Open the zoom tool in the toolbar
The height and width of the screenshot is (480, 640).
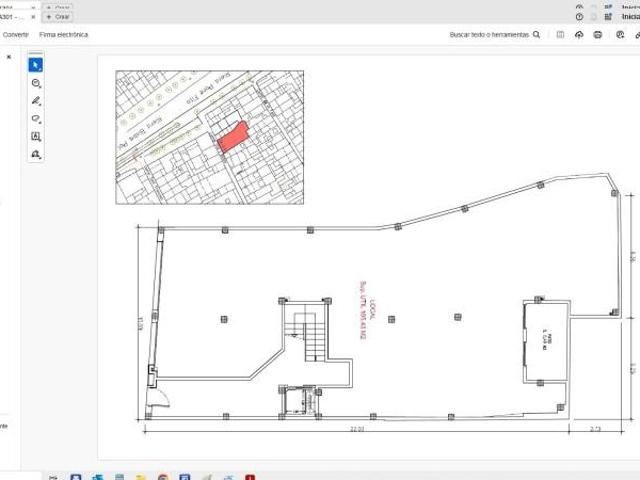(x=36, y=83)
